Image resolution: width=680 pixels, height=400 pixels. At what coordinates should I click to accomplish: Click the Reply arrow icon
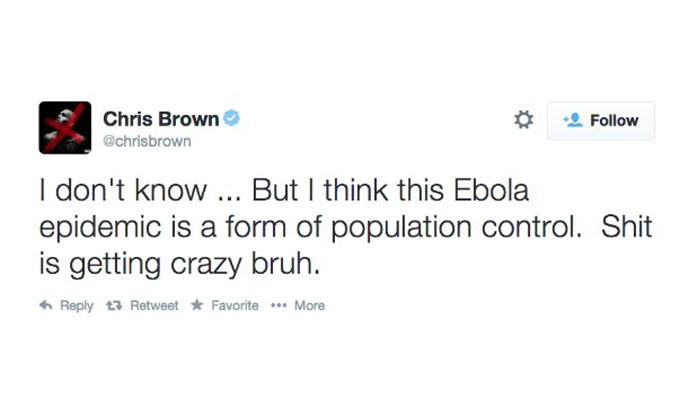pyautogui.click(x=46, y=305)
